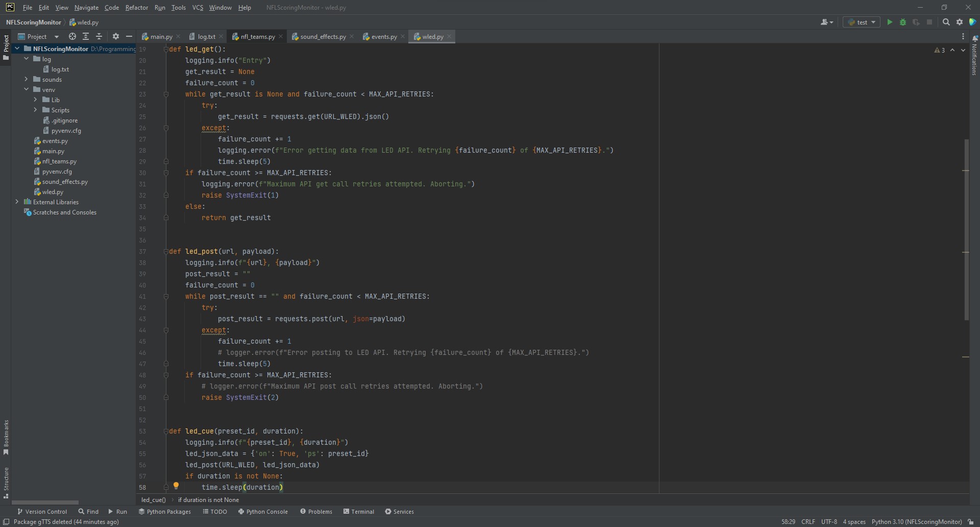Toggle fold marker for led_get function
Image resolution: width=980 pixels, height=527 pixels.
pos(166,49)
